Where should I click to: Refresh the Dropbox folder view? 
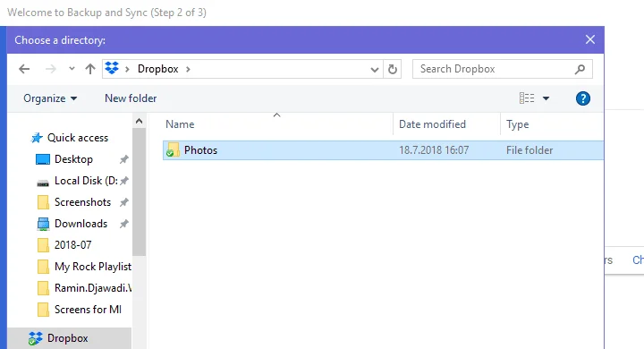[393, 69]
